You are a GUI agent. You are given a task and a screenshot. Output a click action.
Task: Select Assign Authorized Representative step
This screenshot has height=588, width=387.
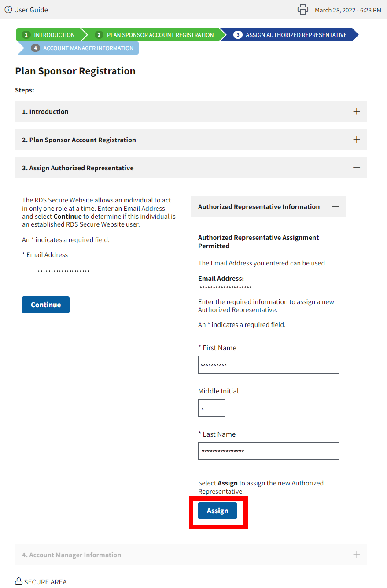[291, 35]
